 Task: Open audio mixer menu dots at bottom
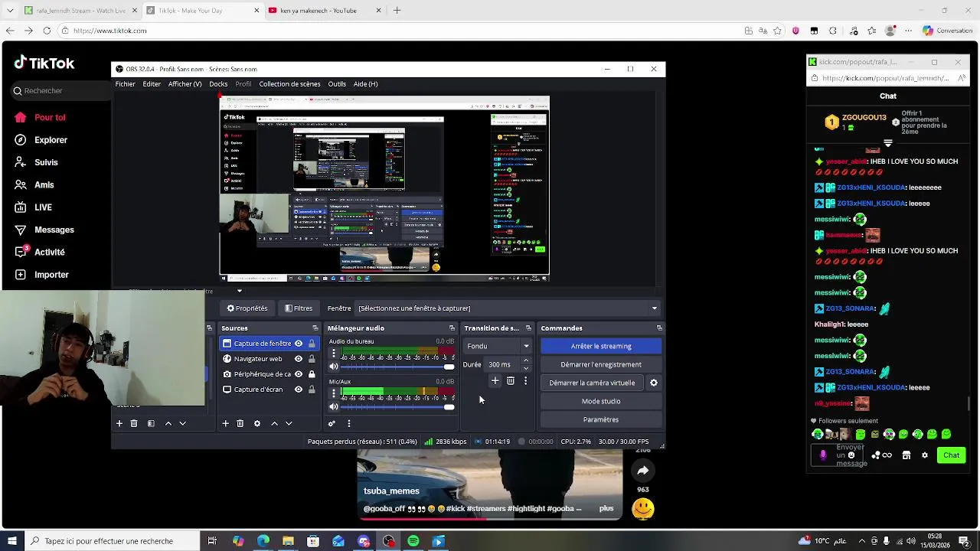click(x=349, y=423)
